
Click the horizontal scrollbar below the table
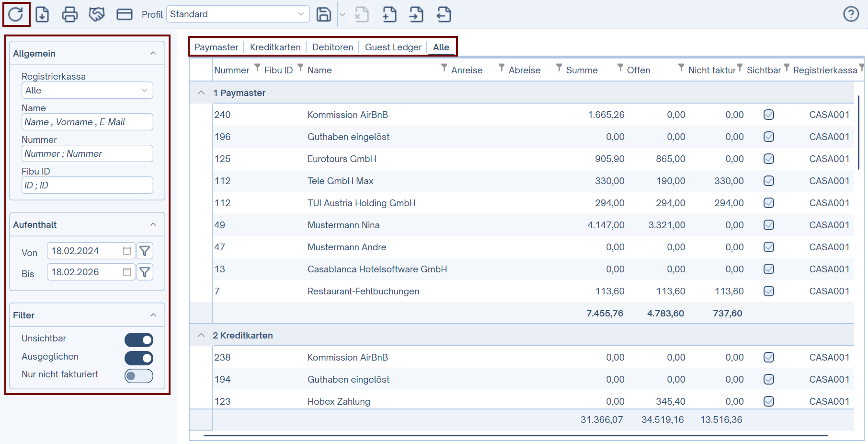(x=515, y=435)
